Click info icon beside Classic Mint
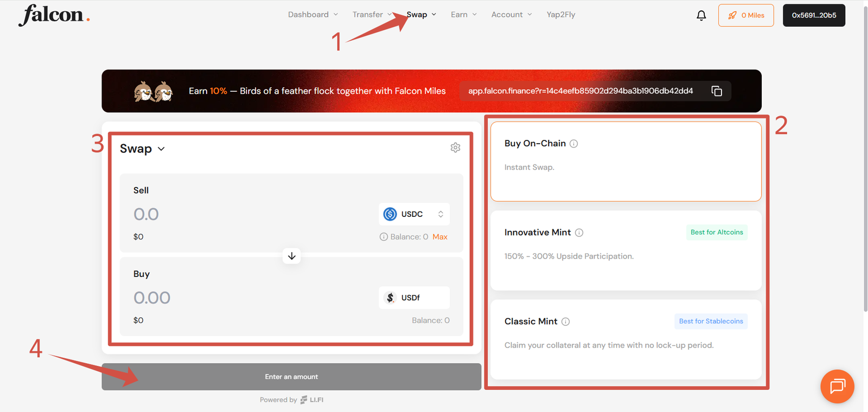 565,321
